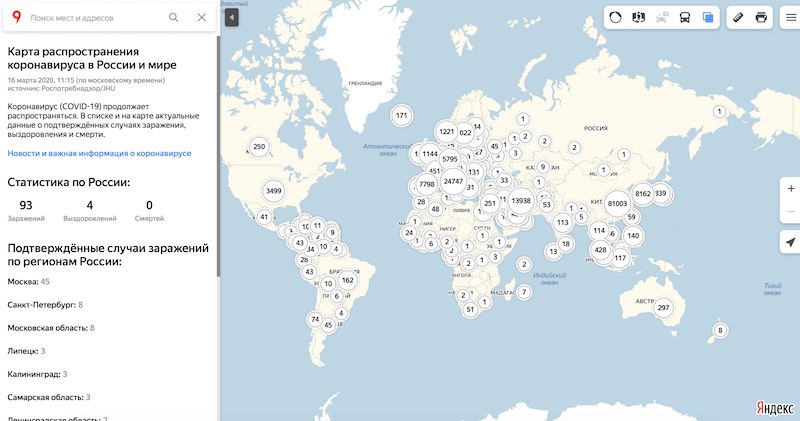Image resolution: width=800 pixels, height=421 pixels.
Task: Click the 1144 marker over the UK
Action: pos(430,154)
